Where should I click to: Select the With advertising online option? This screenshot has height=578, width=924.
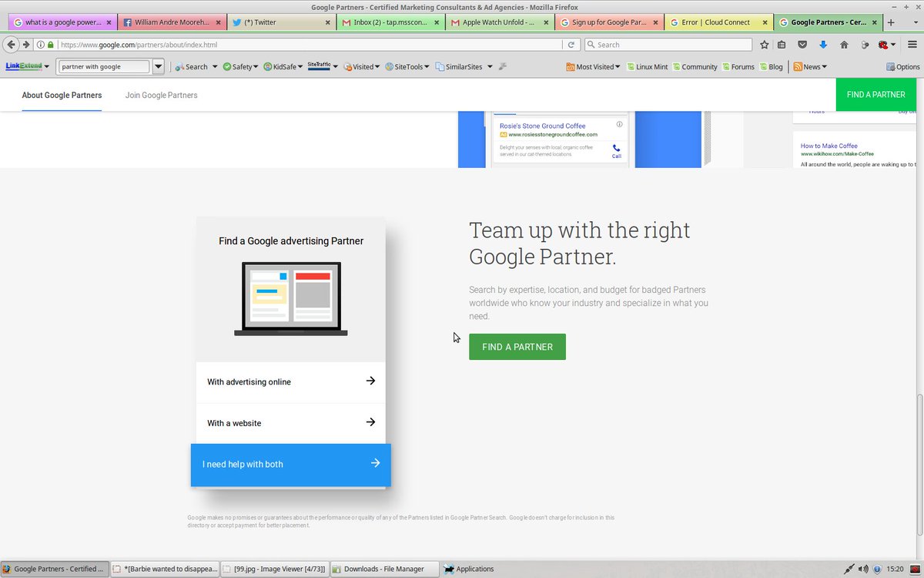[x=291, y=381]
